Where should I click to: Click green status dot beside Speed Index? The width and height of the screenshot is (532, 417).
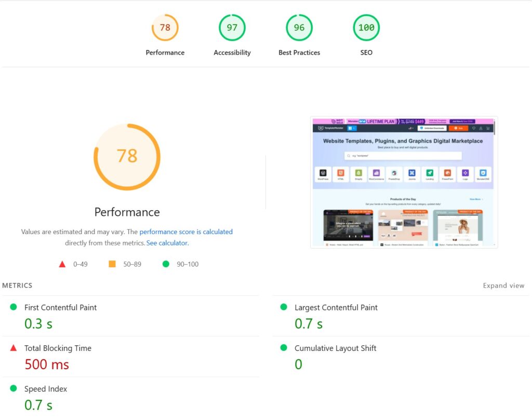[x=14, y=388]
